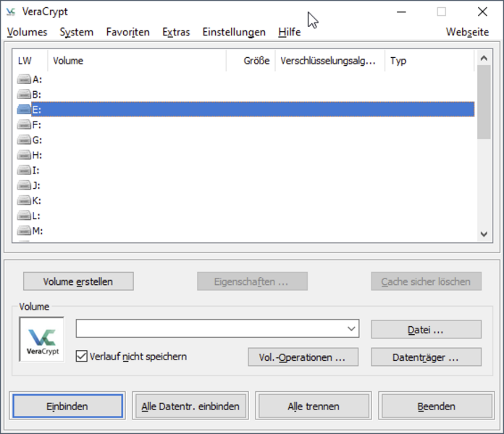Click 'Datei ...' to browse file
Viewport: 504px width, 434px height.
point(426,330)
